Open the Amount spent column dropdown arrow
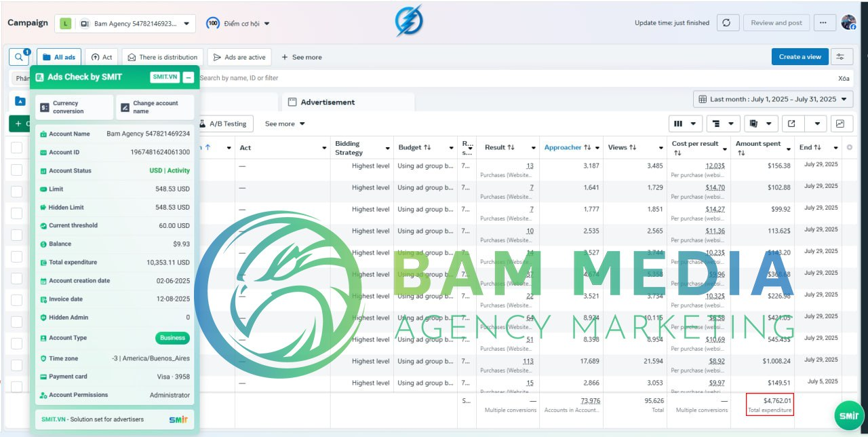The height and width of the screenshot is (437, 868). coord(787,148)
